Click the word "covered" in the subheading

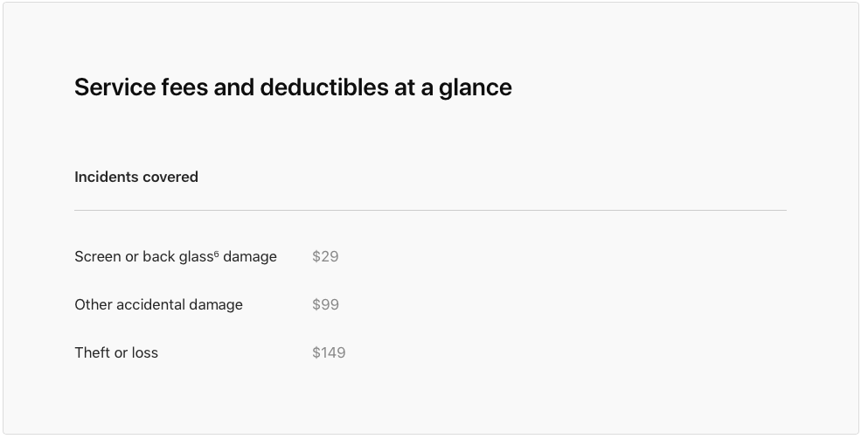170,177
